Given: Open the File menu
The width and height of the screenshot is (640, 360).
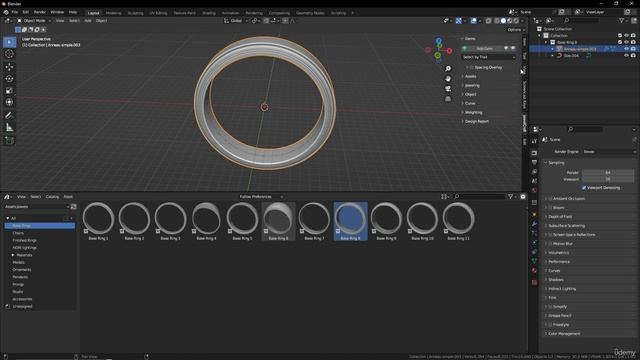Looking at the screenshot, I should pyautogui.click(x=15, y=12).
